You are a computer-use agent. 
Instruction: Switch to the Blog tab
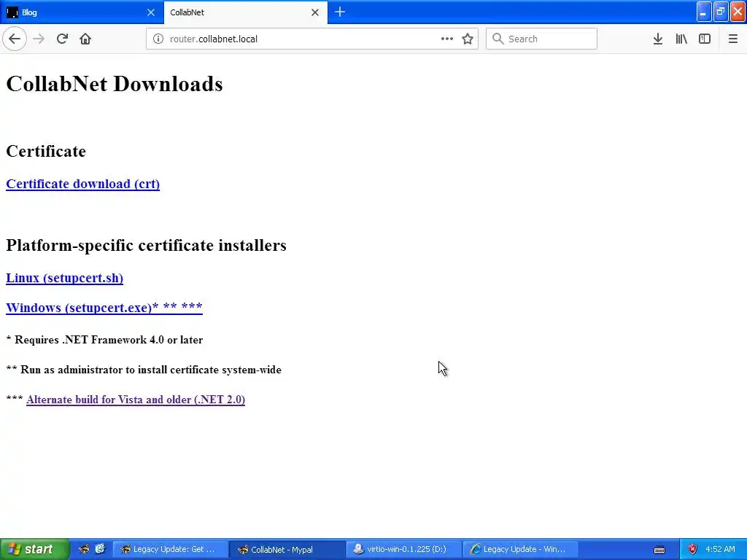(x=82, y=12)
